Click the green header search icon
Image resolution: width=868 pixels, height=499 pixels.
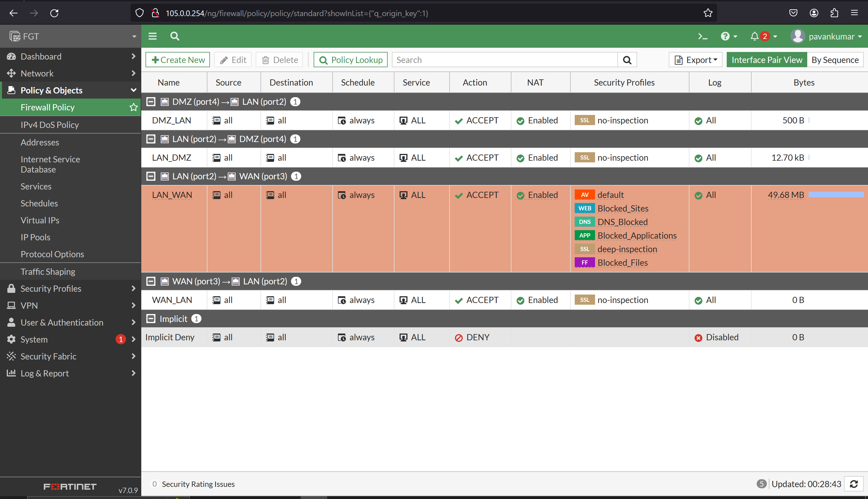click(175, 36)
